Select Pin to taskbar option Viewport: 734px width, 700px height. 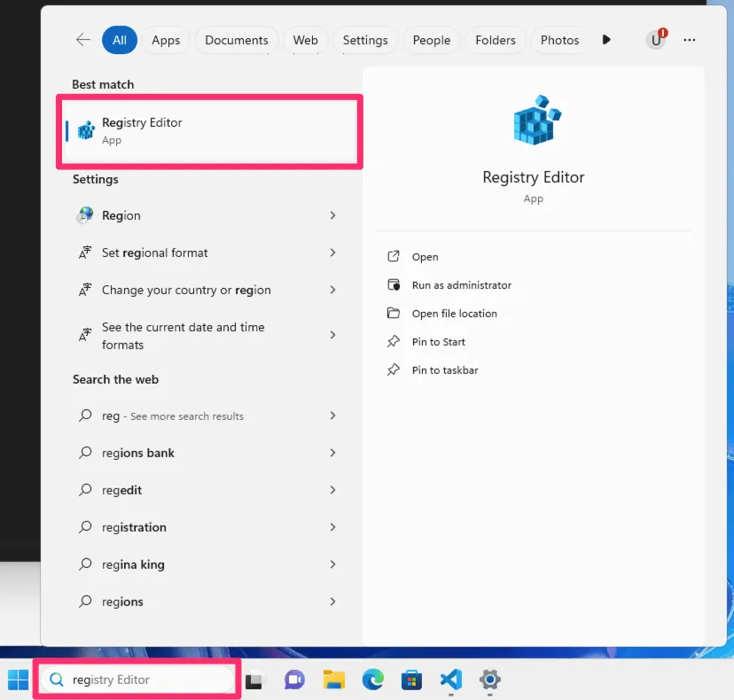tap(444, 370)
